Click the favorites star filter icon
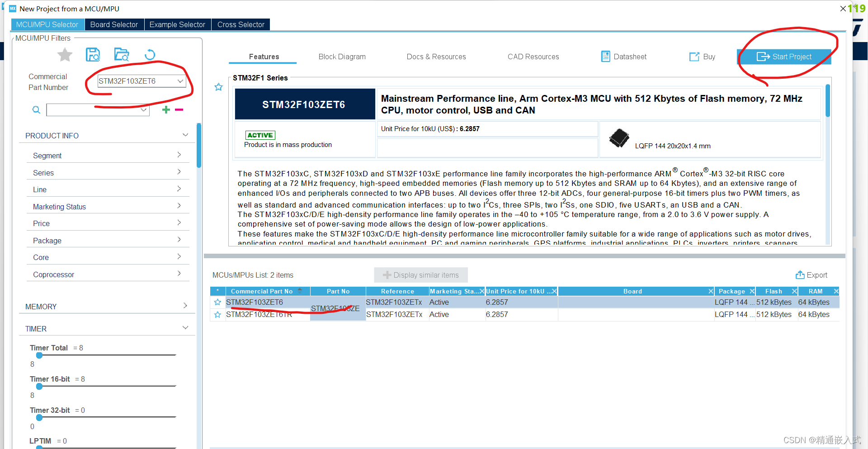868x449 pixels. coord(65,55)
